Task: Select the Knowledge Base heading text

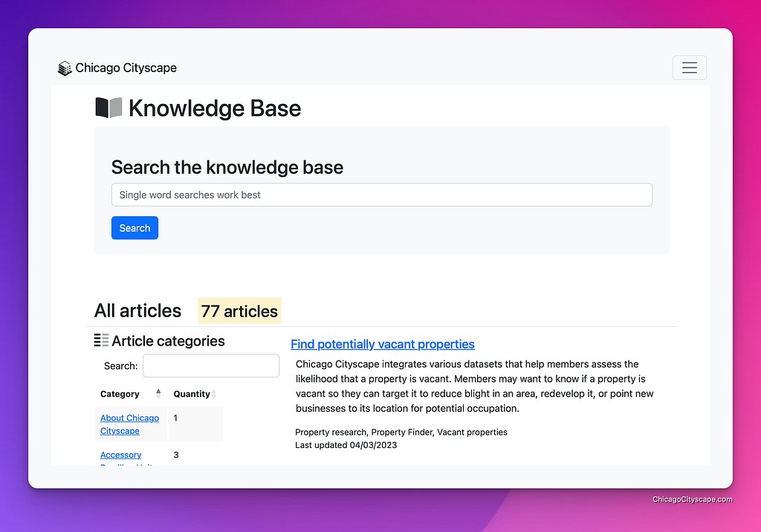Action: point(215,108)
